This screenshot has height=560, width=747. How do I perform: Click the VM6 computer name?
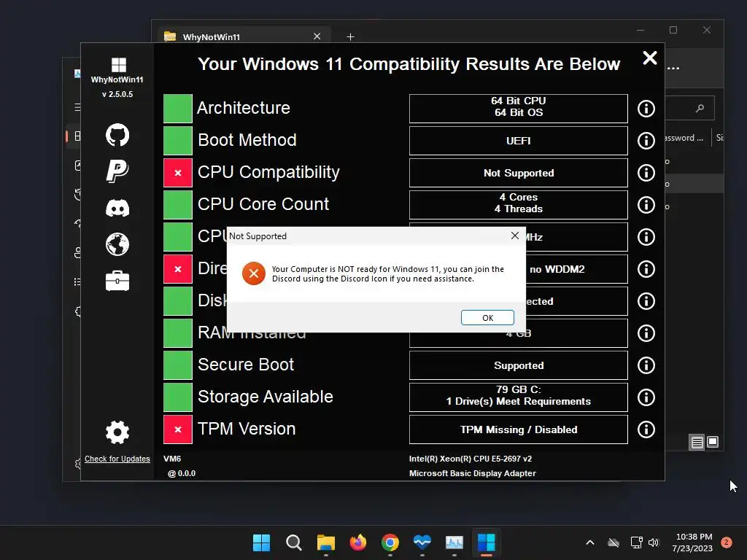(x=172, y=459)
